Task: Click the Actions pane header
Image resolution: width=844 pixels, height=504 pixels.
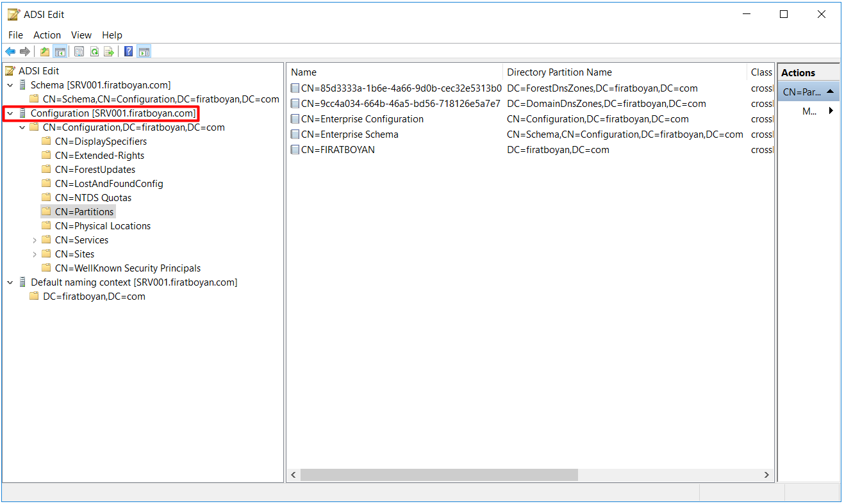Action: [x=808, y=73]
